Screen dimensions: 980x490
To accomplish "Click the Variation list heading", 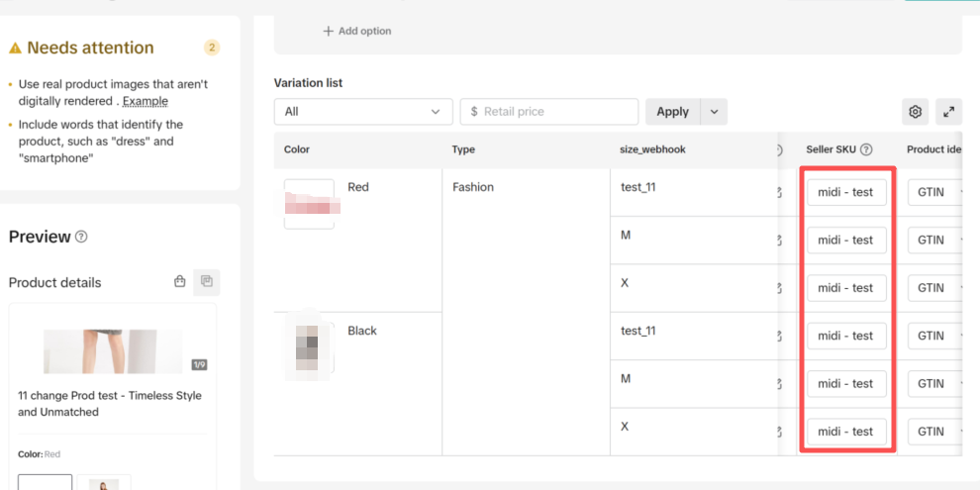I will (x=308, y=82).
